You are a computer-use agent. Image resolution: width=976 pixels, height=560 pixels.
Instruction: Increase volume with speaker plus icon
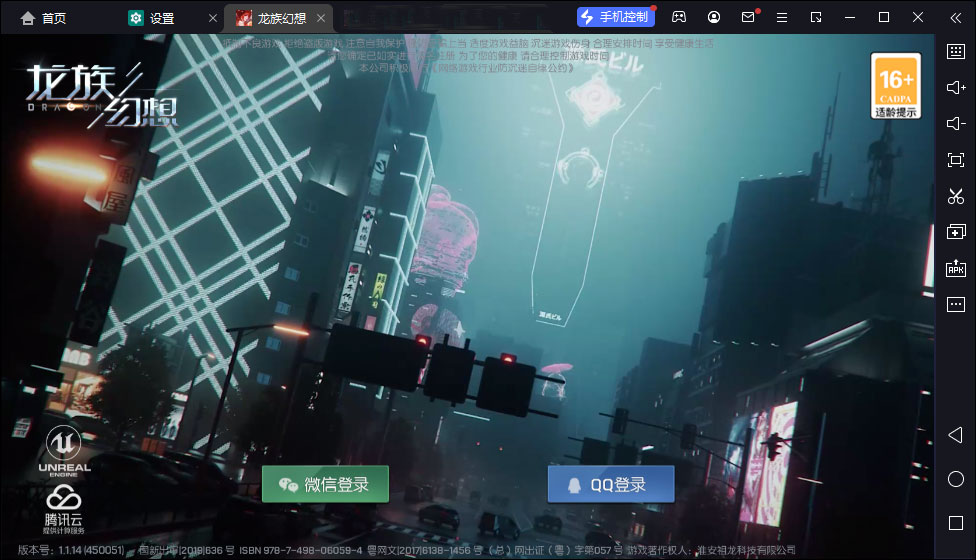tap(955, 87)
